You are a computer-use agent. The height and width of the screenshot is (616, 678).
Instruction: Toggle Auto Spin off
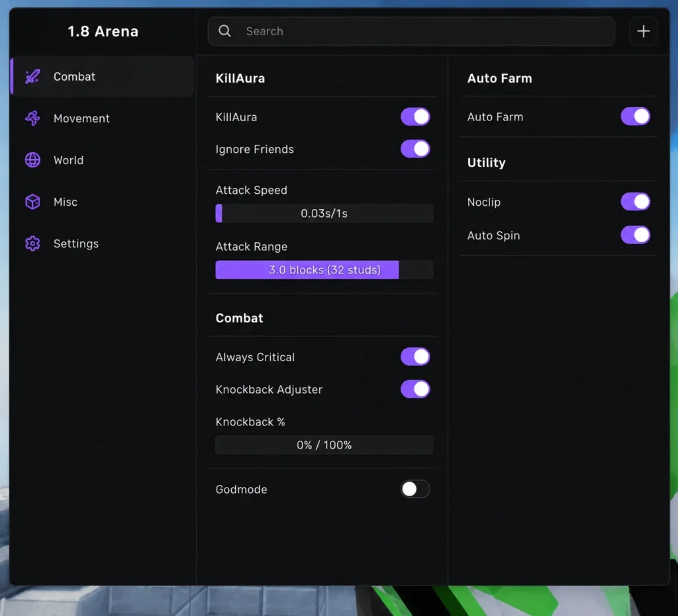635,235
